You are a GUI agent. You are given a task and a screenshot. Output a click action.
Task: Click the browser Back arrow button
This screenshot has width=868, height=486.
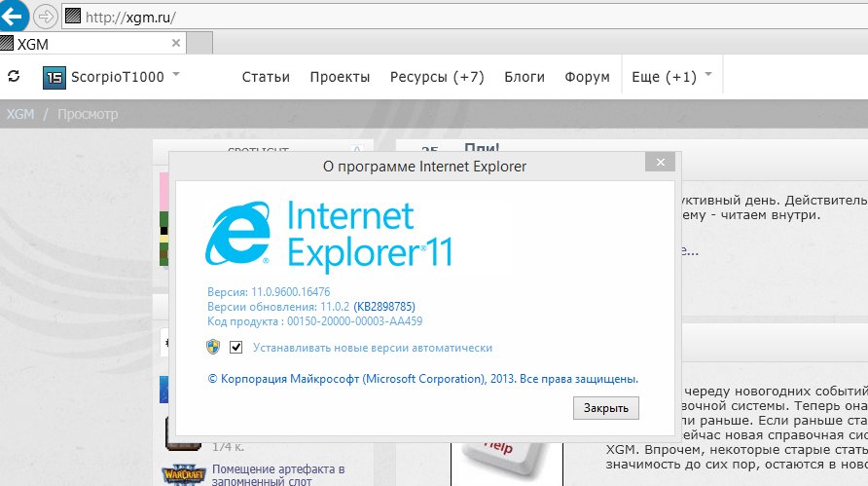(12, 15)
